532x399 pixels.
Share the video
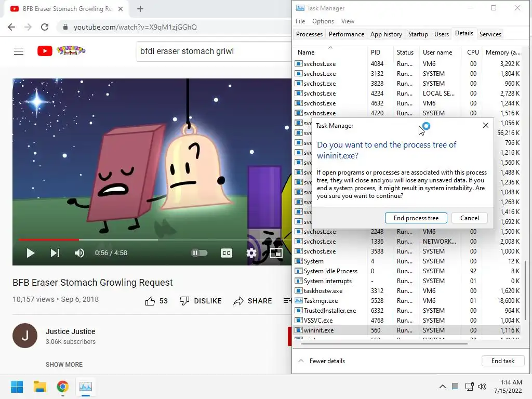click(253, 301)
